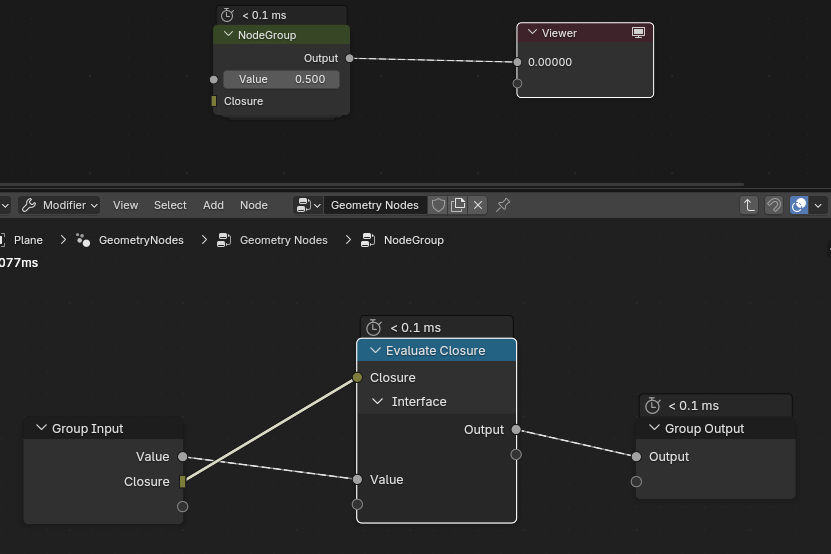Toggle the pin node tree icon
The image size is (831, 554).
tap(503, 205)
